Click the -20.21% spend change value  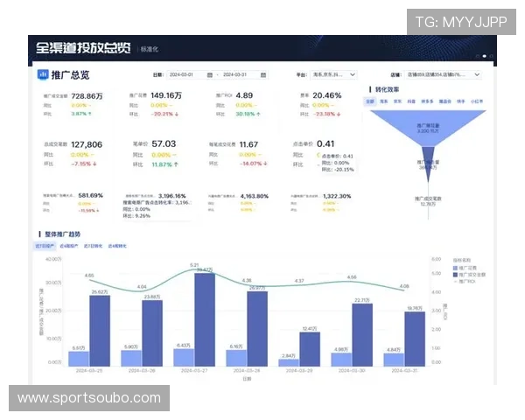tap(164, 115)
